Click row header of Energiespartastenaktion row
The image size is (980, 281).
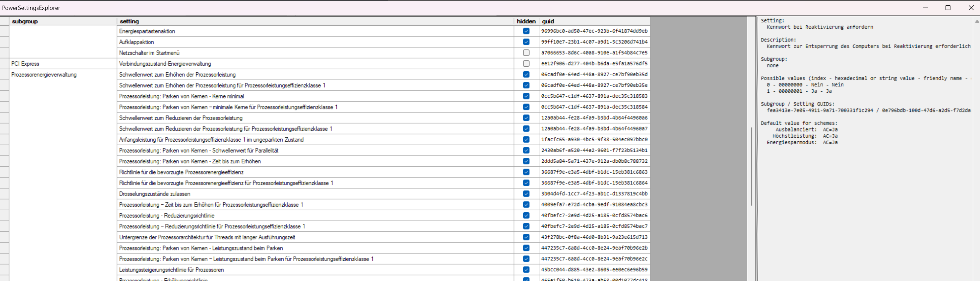(5, 31)
